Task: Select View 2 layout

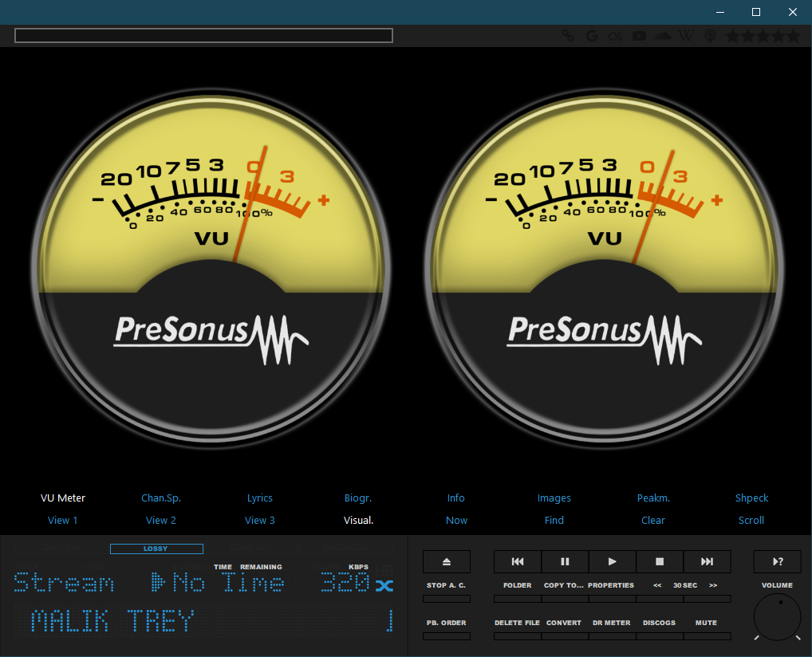Action: tap(161, 521)
